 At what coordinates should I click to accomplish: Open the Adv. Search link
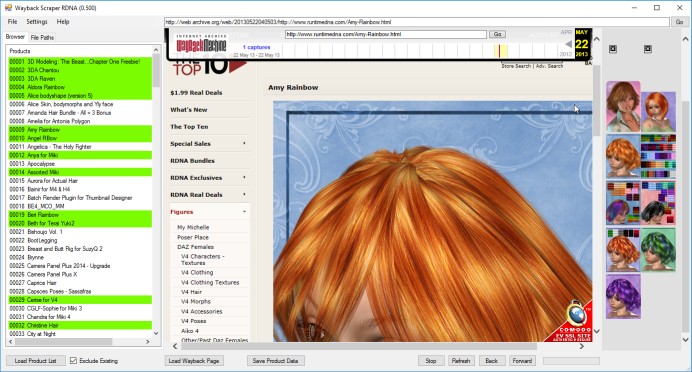pyautogui.click(x=549, y=66)
